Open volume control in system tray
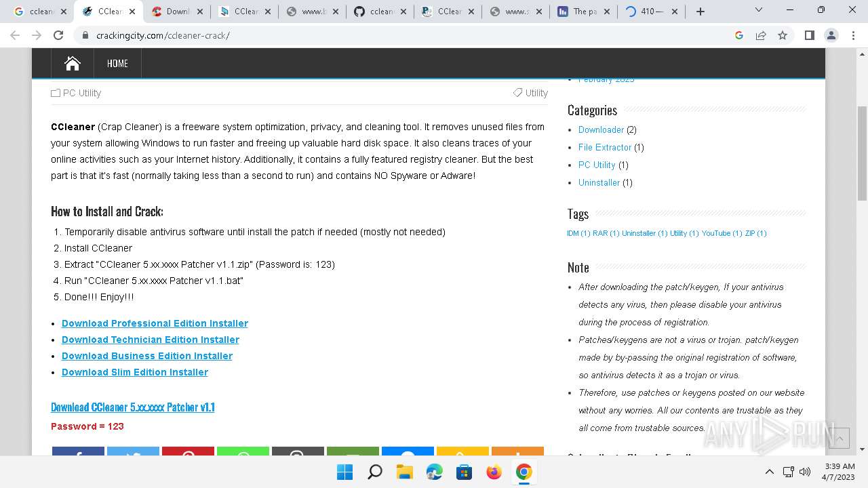This screenshot has height=488, width=868. (x=805, y=472)
